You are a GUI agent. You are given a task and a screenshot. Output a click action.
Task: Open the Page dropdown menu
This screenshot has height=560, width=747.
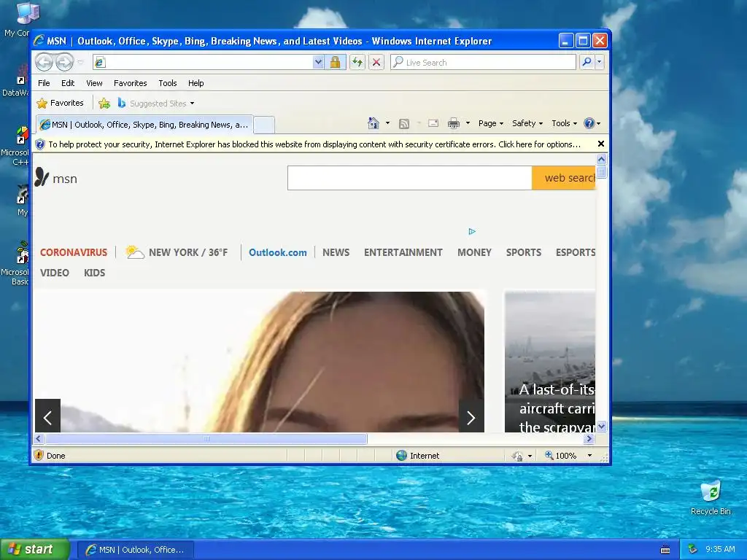point(491,123)
